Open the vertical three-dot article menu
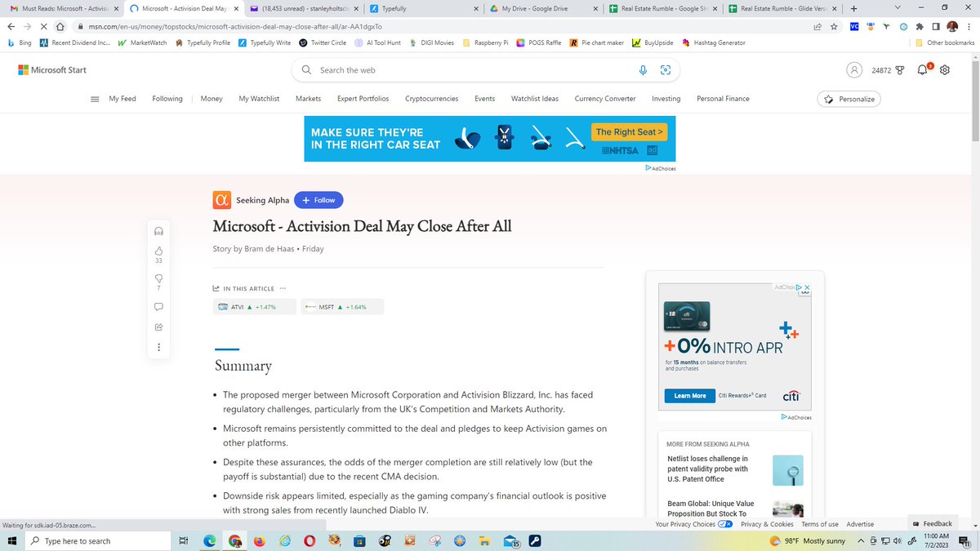This screenshot has height=551, width=980. click(x=158, y=348)
